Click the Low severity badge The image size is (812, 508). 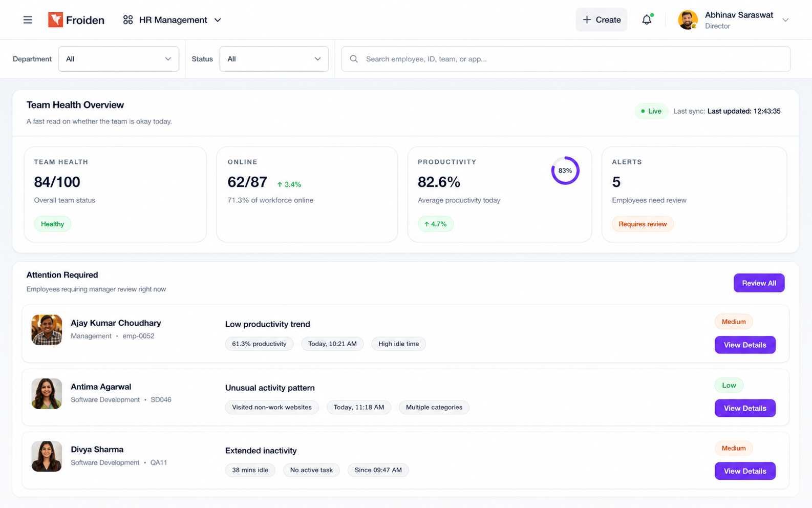tap(729, 385)
